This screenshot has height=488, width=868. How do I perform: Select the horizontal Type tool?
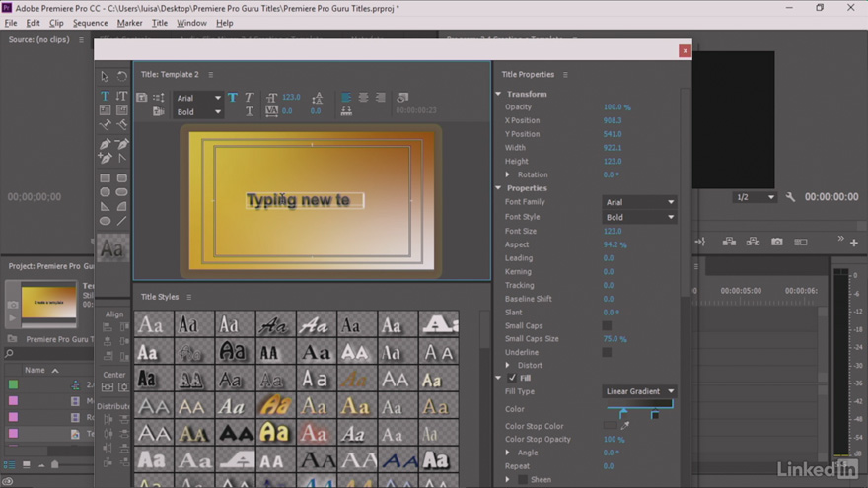click(105, 96)
